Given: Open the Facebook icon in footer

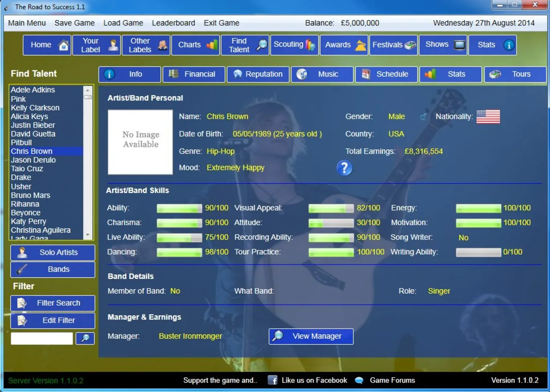Looking at the screenshot, I should pyautogui.click(x=272, y=380).
